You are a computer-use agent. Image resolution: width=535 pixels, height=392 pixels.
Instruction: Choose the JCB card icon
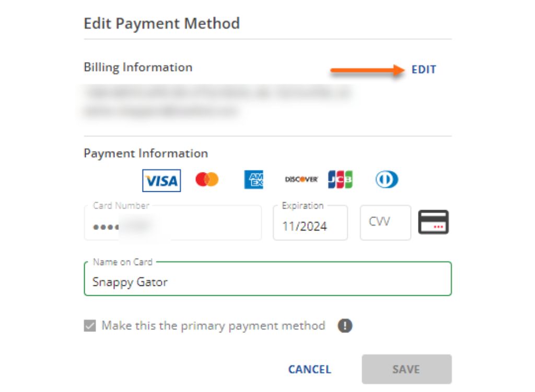point(340,180)
